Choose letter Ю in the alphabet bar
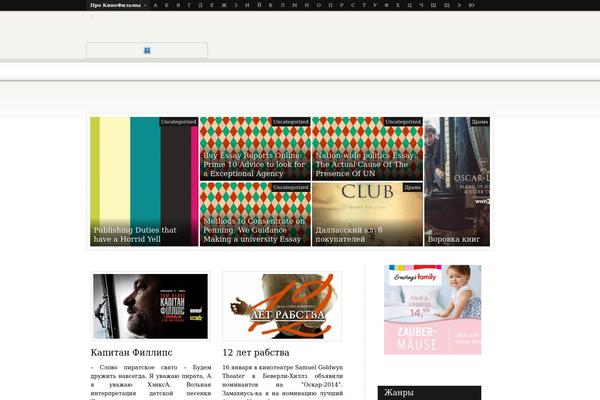This screenshot has height=400, width=600. click(x=471, y=5)
